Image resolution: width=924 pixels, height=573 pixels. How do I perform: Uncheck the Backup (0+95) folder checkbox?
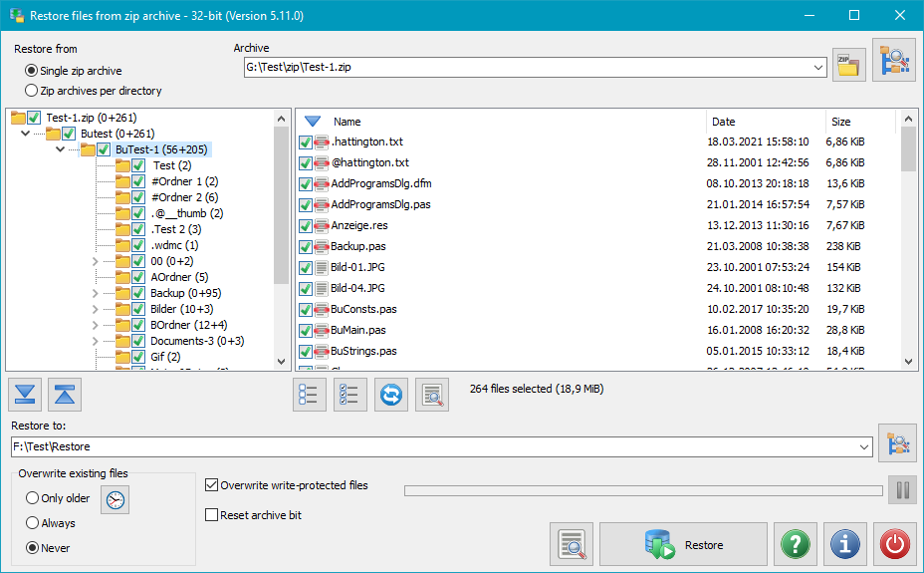(138, 293)
